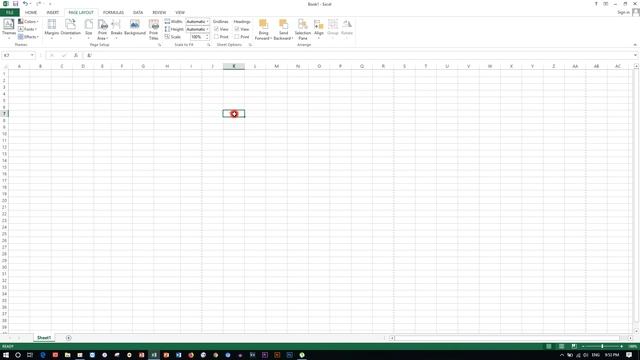
Task: Switch to the FORMULAS tab
Action: 113,13
